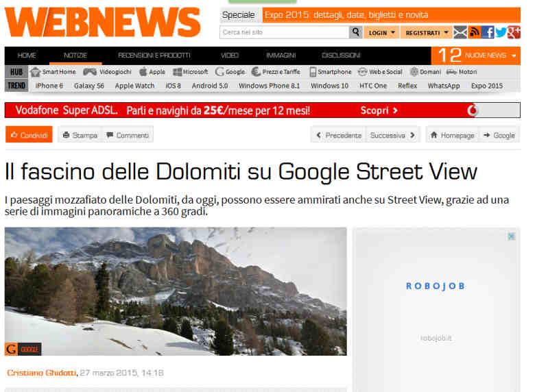Click the Google section button in article toolbar
The image size is (535, 392).
point(499,135)
